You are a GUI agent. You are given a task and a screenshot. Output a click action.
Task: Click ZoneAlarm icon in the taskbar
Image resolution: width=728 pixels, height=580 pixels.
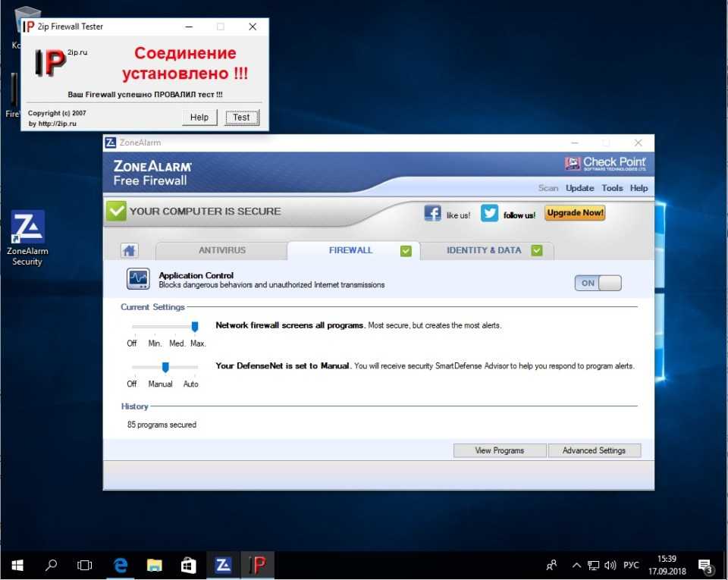pyautogui.click(x=223, y=565)
